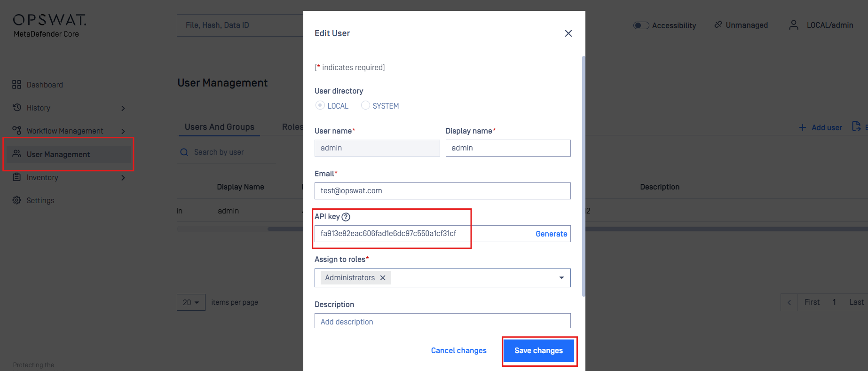Click the disabled User name field

pos(377,148)
